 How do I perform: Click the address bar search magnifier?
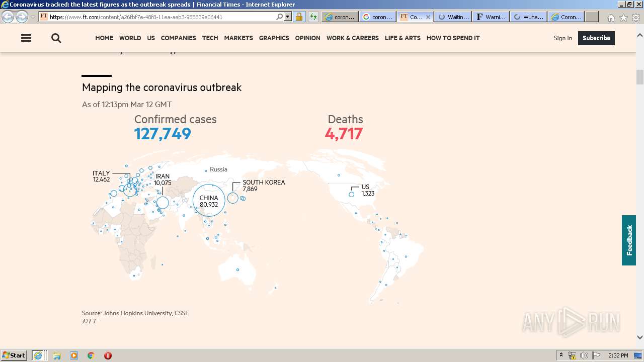(x=280, y=17)
